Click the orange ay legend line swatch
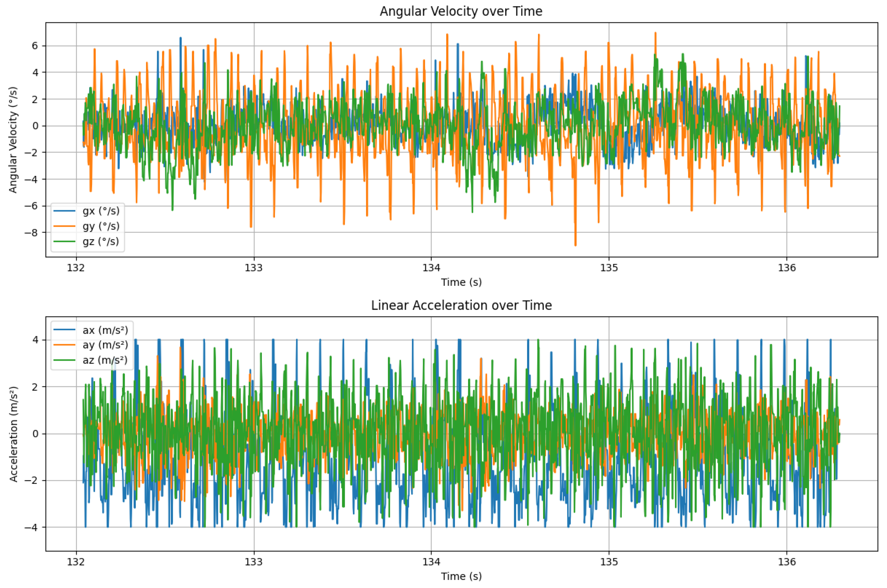The height and width of the screenshot is (588, 887). (64, 345)
